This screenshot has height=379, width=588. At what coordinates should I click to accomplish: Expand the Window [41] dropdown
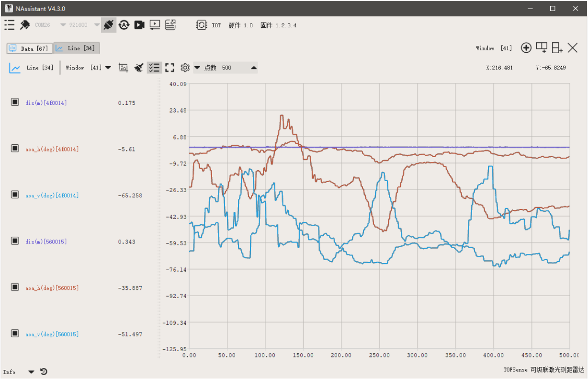[x=108, y=68]
